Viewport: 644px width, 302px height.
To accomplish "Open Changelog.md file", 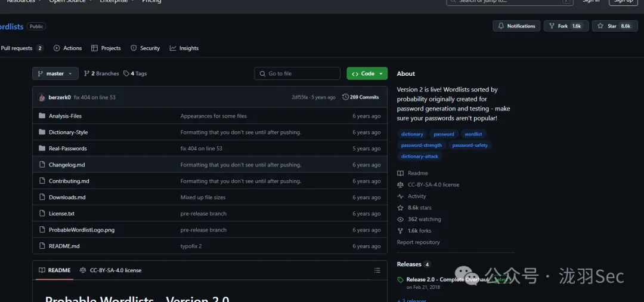I will coord(67,165).
